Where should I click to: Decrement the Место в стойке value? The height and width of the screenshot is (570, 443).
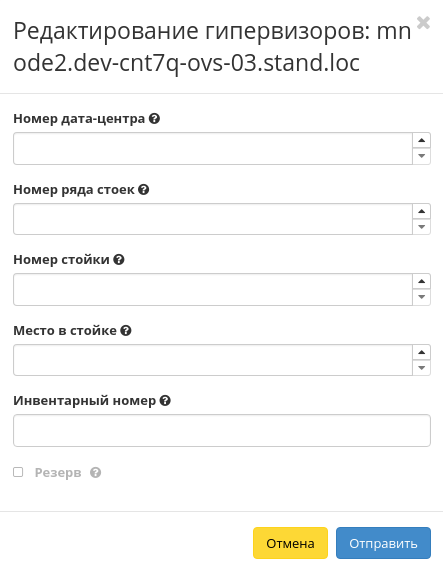422,368
